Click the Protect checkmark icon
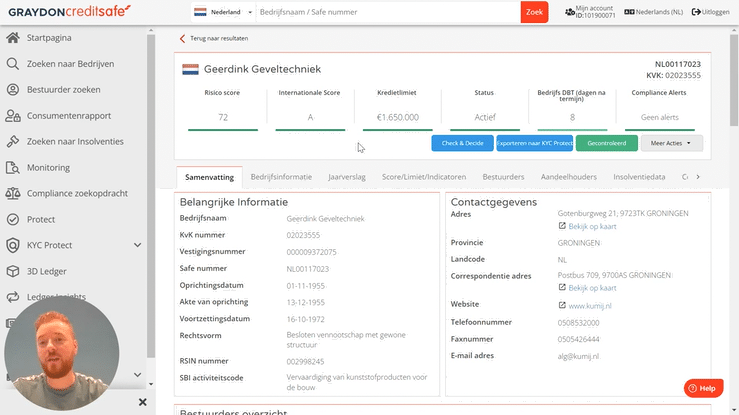Screen dimensions: 739x415 coord(13,219)
